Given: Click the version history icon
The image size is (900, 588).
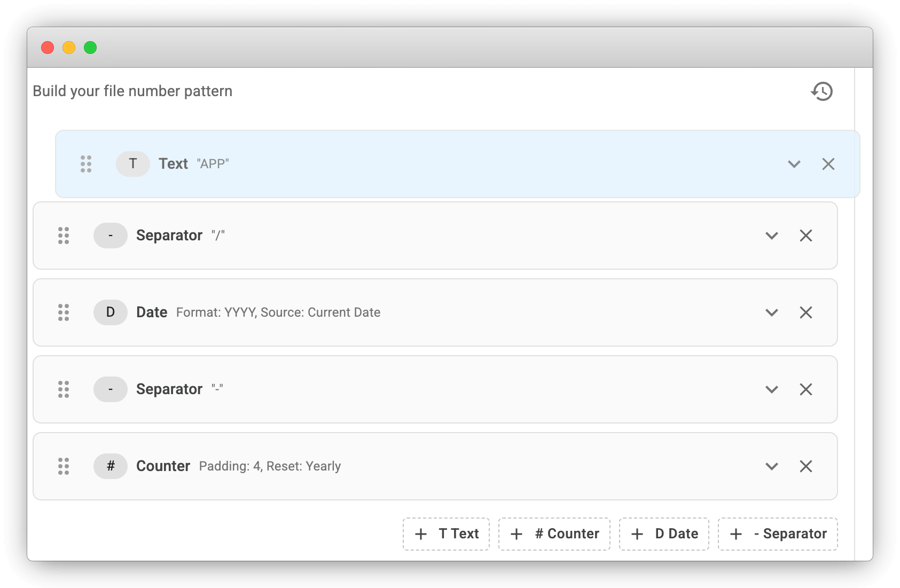Looking at the screenshot, I should [821, 92].
